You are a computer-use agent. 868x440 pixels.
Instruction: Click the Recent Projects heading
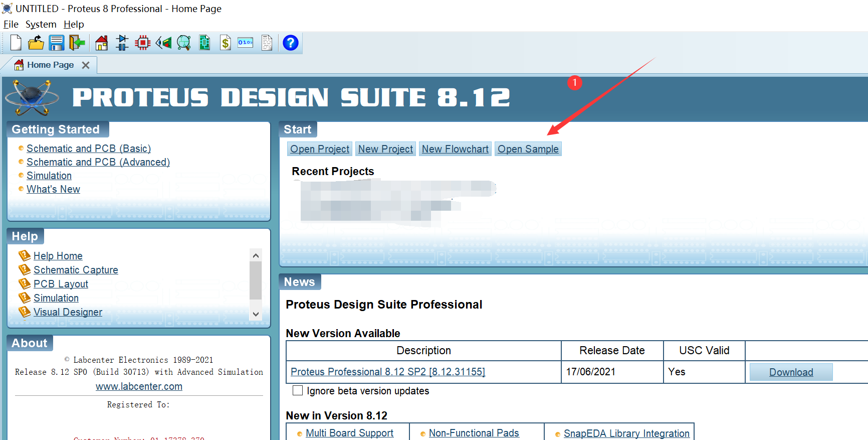point(333,172)
